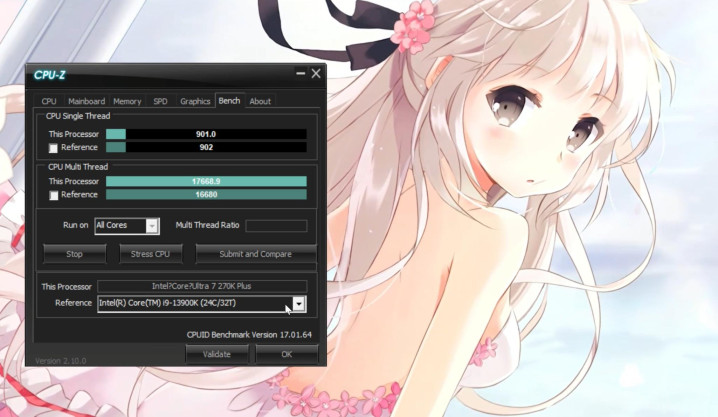Enable the Single Thread Reference checkbox

click(54, 148)
